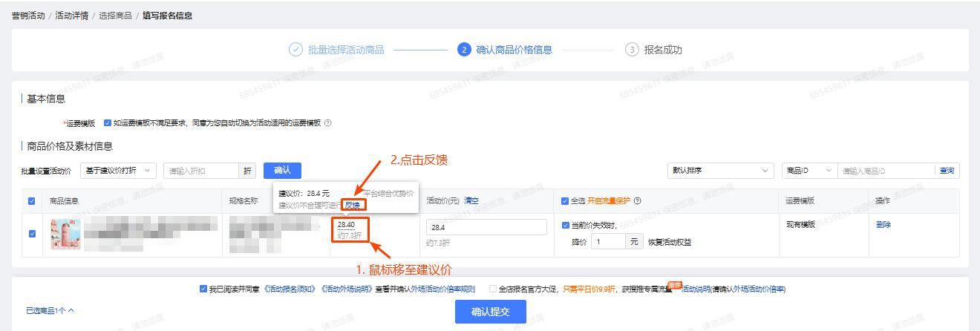
Task: Click the help icon next to 开启流量保护
Action: (x=638, y=200)
